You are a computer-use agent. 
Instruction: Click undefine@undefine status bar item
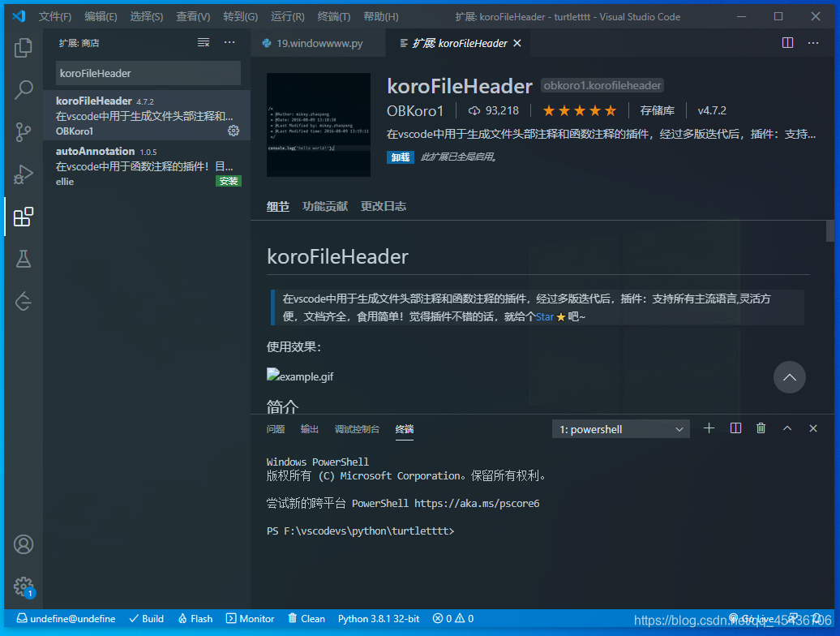click(x=66, y=618)
